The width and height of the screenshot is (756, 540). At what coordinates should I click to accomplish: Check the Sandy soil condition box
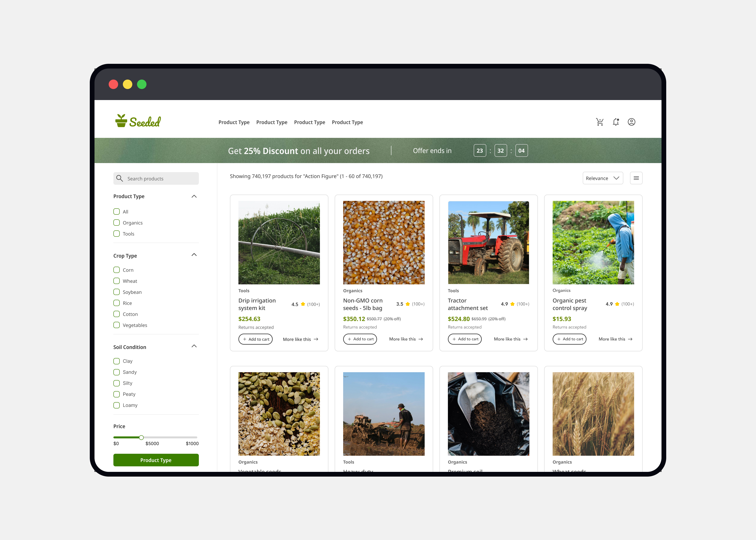point(117,372)
